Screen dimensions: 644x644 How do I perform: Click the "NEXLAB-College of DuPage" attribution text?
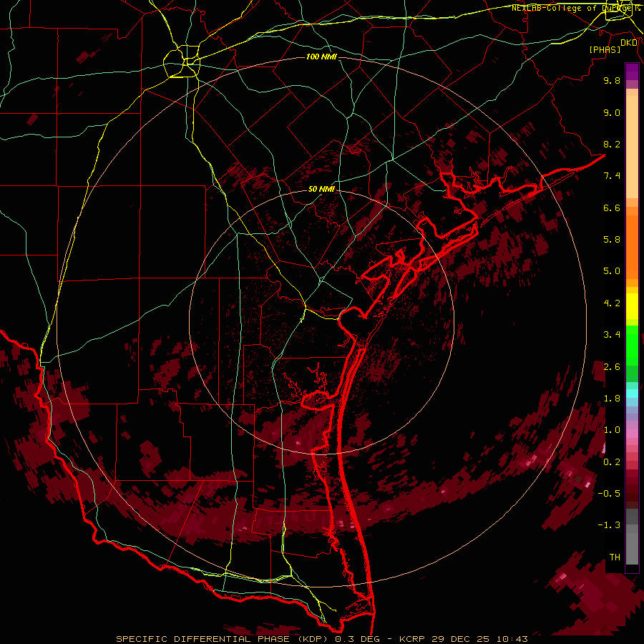(x=573, y=8)
